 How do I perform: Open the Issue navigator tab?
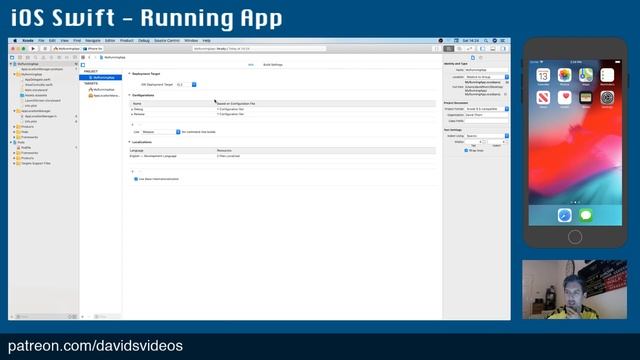tap(43, 58)
